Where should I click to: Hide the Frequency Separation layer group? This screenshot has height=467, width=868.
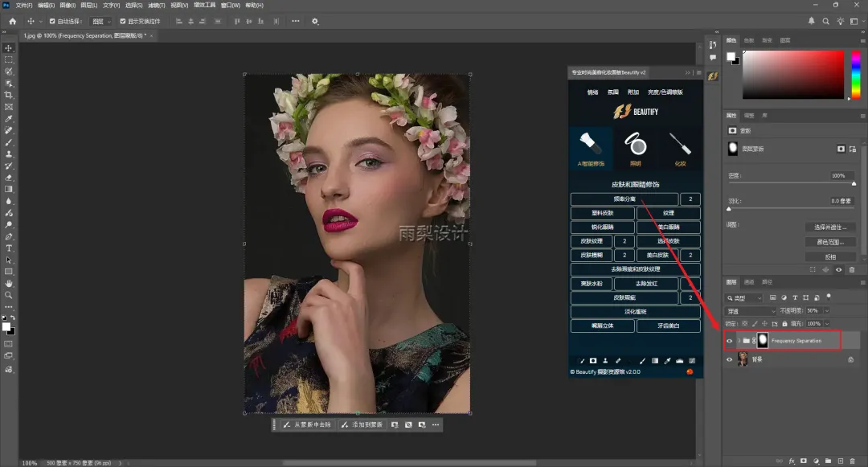click(730, 341)
